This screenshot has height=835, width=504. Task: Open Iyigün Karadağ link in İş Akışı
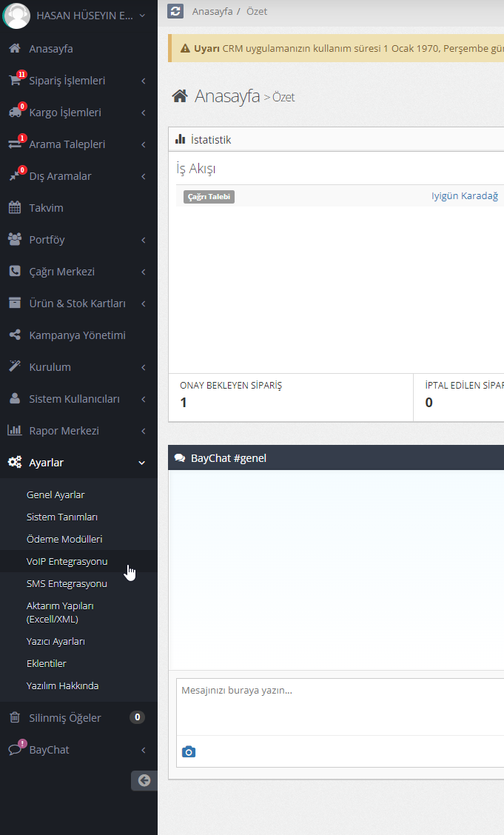464,196
